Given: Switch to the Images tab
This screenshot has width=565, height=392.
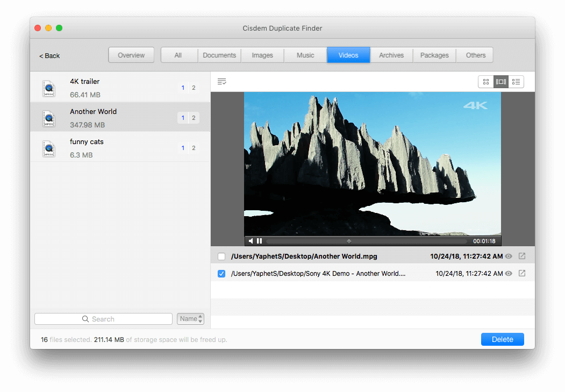Looking at the screenshot, I should (x=262, y=55).
